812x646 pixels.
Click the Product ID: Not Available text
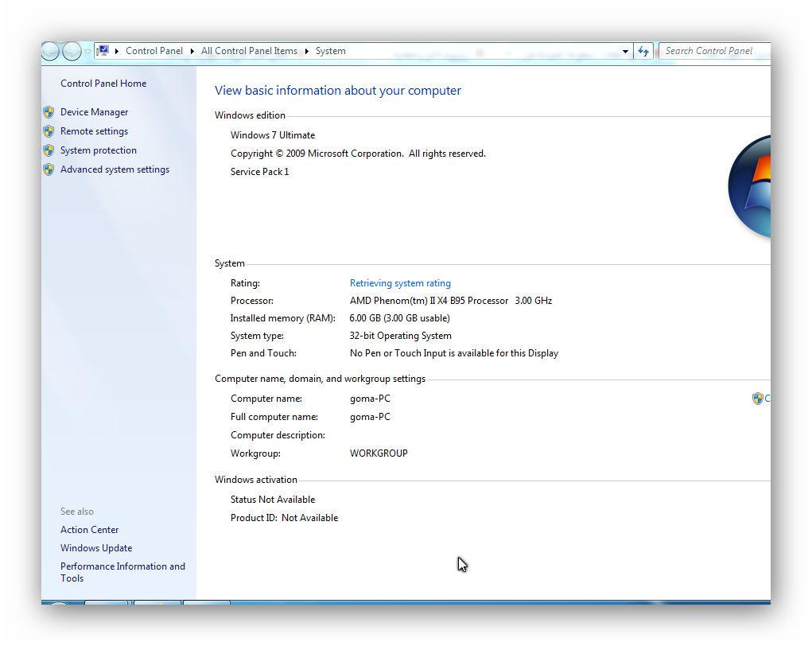click(x=284, y=518)
